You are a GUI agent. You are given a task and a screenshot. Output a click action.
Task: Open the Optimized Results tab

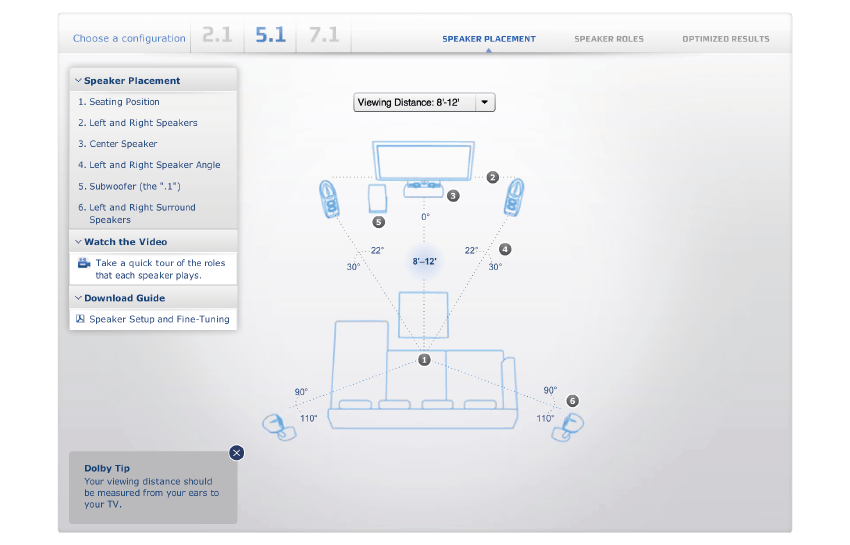(725, 39)
